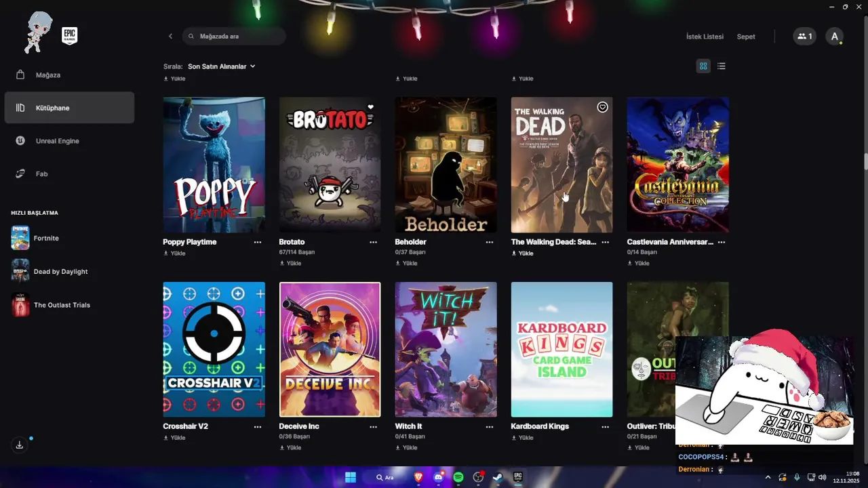Screen dimensions: 868x488
Task: Open Crosshair V2 three-dot menu
Action: pyautogui.click(x=258, y=427)
